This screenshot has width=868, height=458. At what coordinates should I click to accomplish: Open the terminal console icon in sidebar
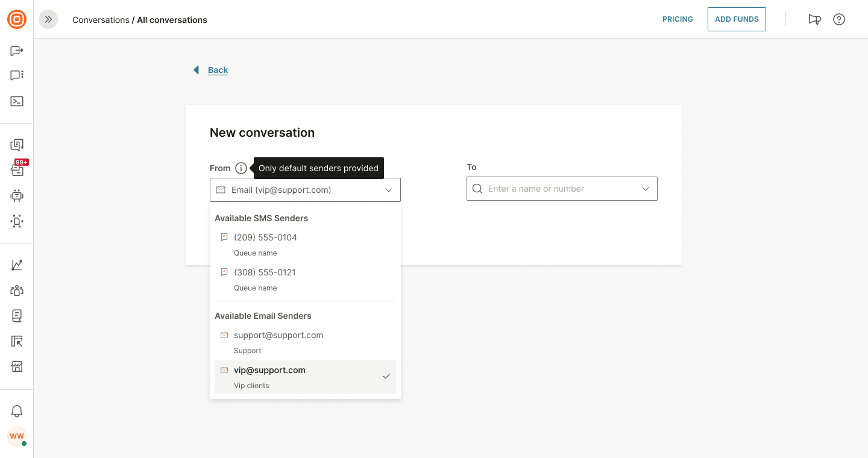pos(17,101)
